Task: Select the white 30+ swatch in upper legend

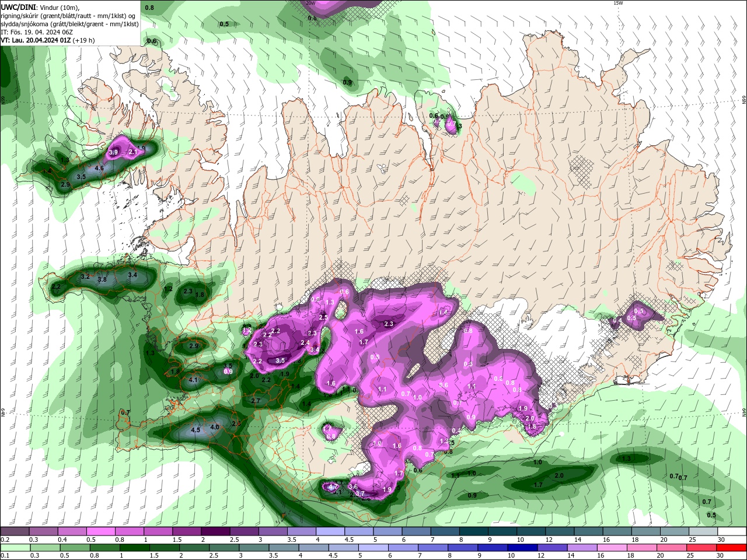Action: pyautogui.click(x=732, y=531)
